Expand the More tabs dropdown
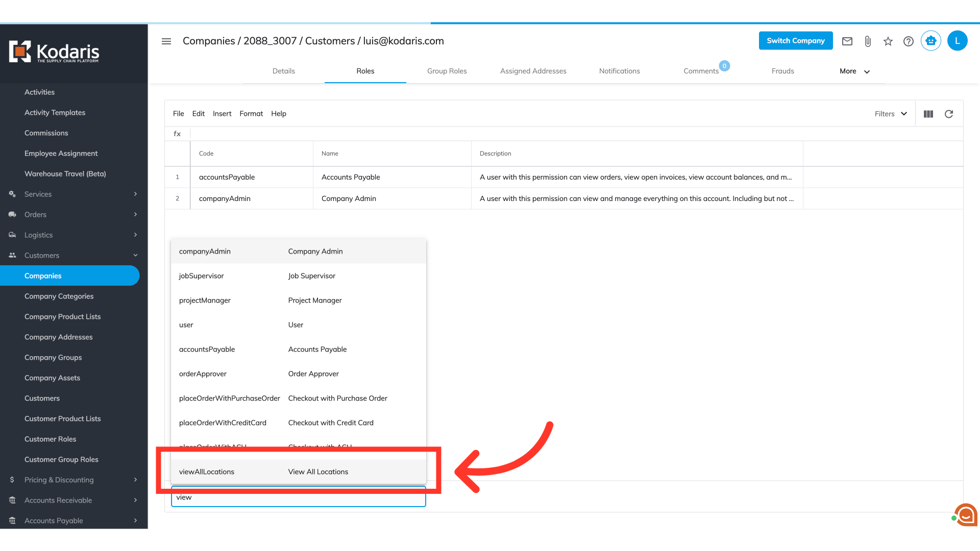Viewport: 980px width, 551px height. point(854,71)
